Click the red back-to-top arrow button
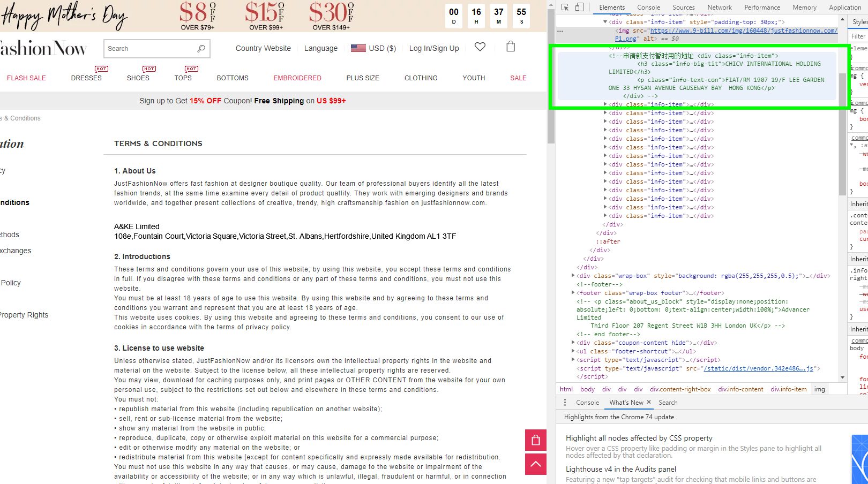The image size is (868, 484). [x=536, y=464]
